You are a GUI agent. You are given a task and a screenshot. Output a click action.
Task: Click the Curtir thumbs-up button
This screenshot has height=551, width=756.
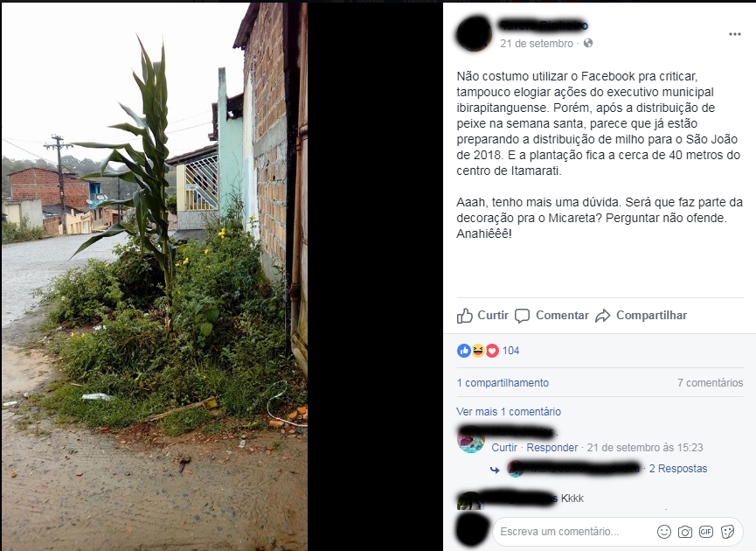(x=482, y=316)
